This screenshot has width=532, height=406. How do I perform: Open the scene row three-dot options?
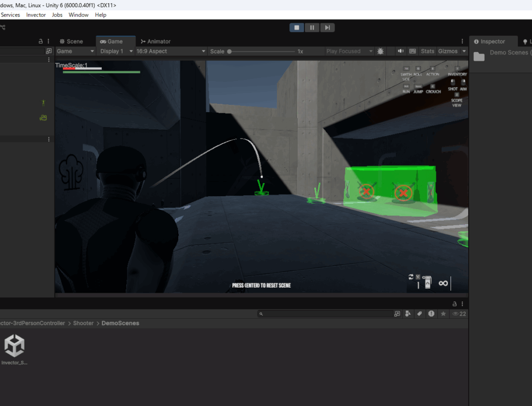point(49,60)
